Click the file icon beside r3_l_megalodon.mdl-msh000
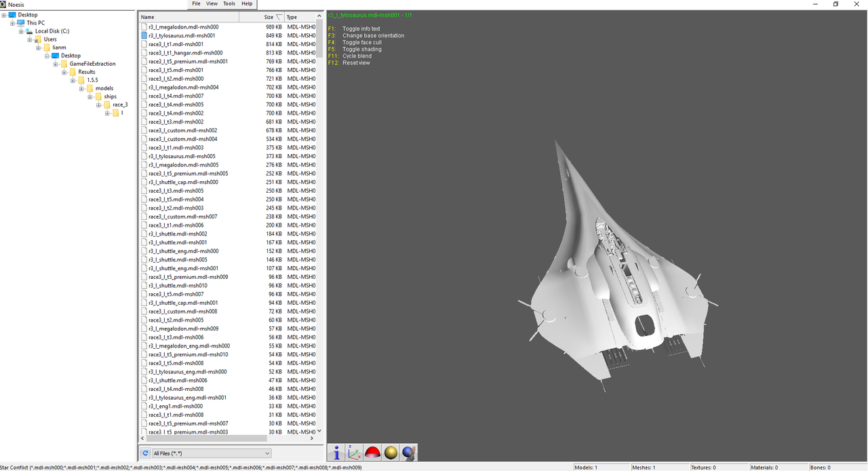 click(144, 27)
